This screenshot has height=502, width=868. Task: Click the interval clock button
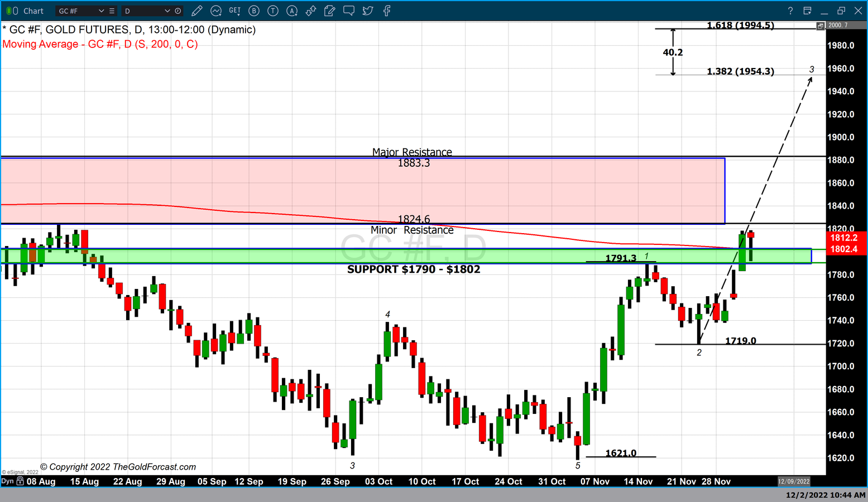(x=178, y=11)
